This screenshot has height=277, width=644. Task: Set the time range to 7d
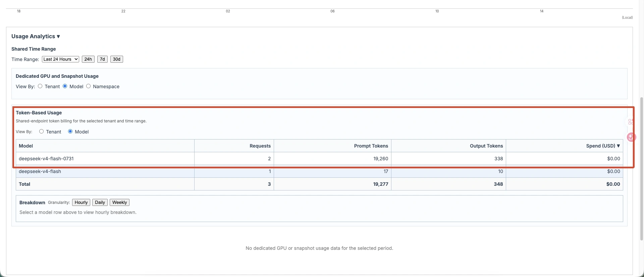[102, 59]
